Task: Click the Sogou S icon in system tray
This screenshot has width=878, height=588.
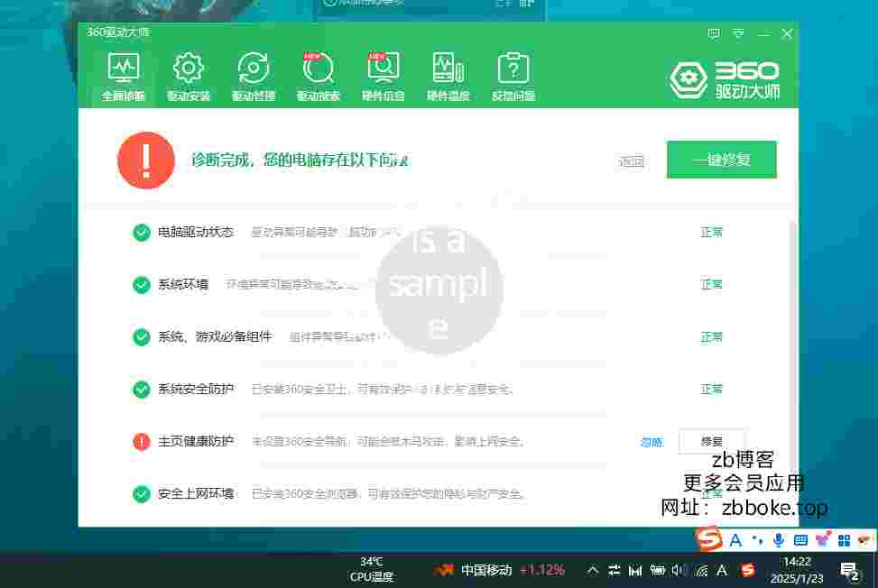Action: point(747,570)
